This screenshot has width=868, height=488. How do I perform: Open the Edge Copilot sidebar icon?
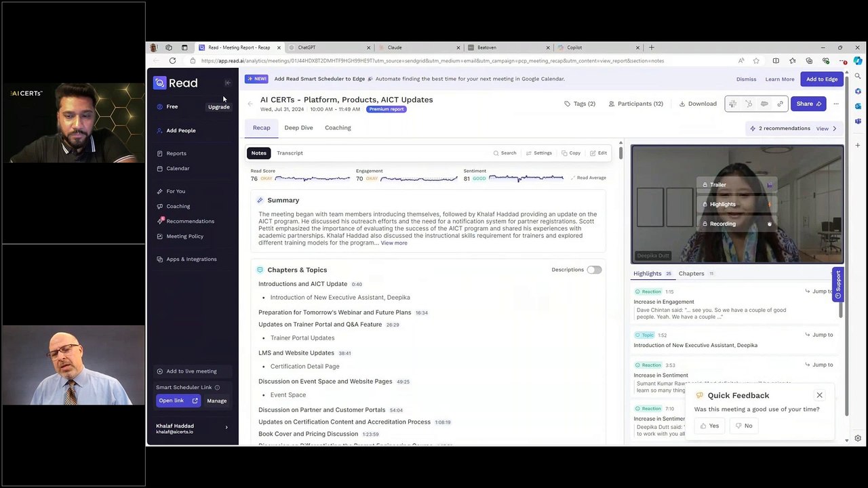pos(858,60)
